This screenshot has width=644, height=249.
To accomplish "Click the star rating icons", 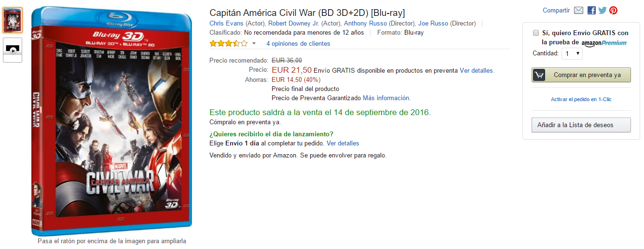I will 229,44.
